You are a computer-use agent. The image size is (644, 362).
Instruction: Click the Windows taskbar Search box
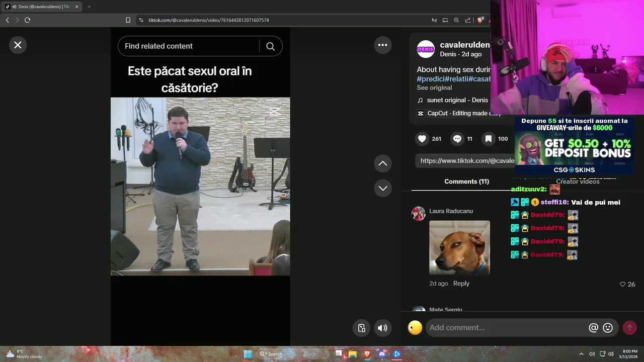coord(293,354)
